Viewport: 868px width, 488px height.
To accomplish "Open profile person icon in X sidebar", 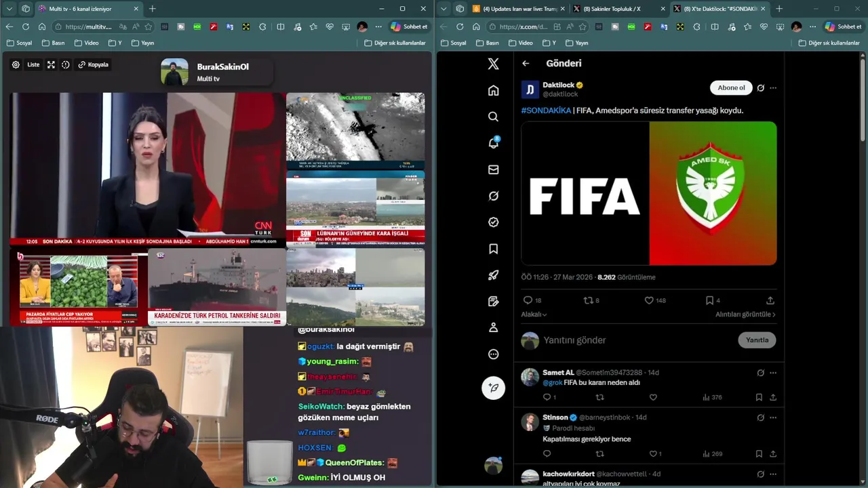I will pos(493,327).
